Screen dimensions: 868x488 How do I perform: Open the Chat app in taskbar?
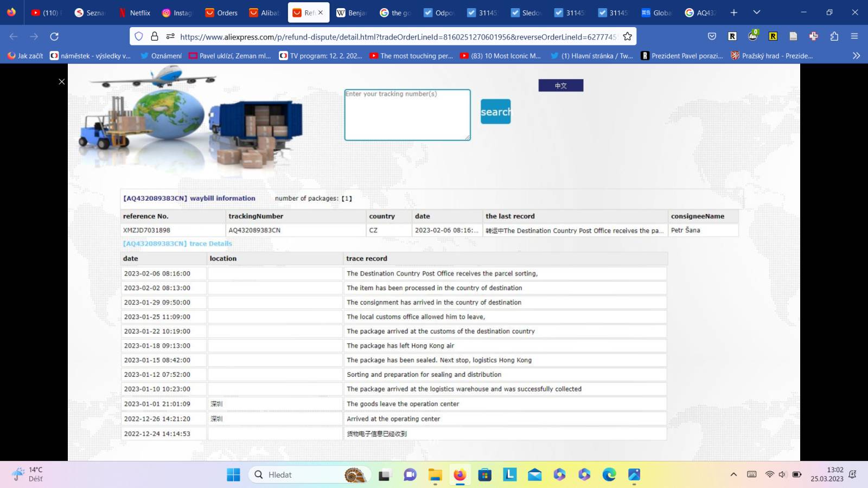point(410,475)
